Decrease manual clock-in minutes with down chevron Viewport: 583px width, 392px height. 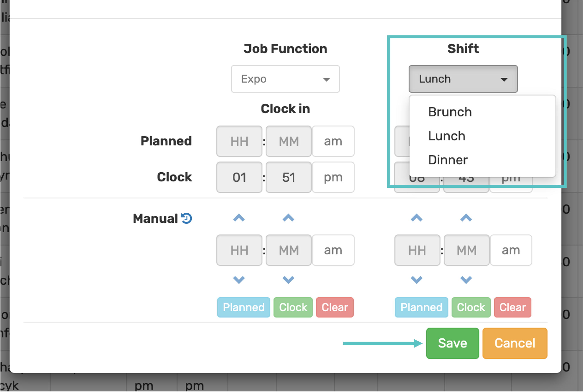point(288,279)
